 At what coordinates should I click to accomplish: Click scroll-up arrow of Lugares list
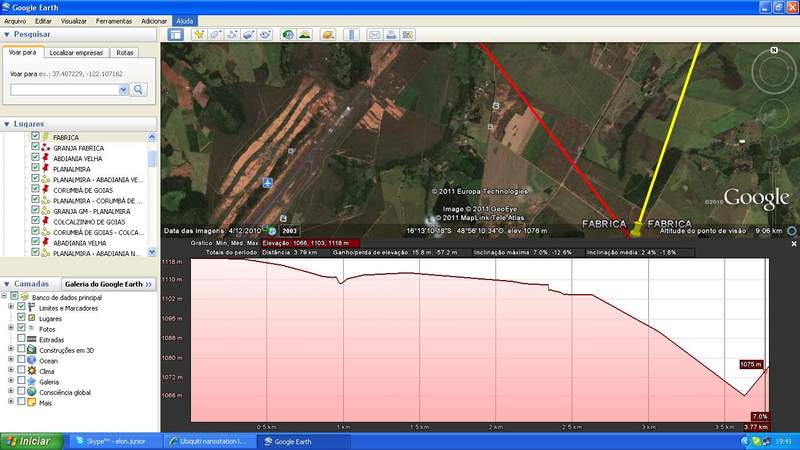tap(152, 137)
